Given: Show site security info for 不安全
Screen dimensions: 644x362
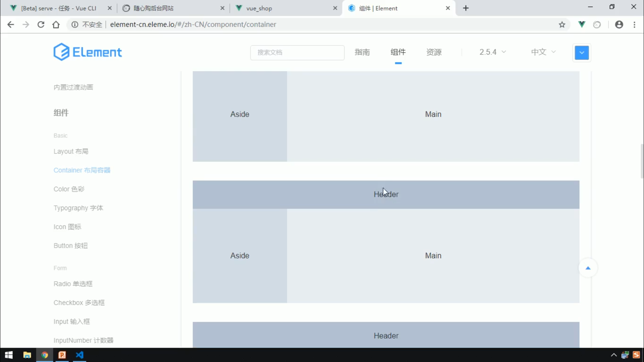Looking at the screenshot, I should 87,24.
